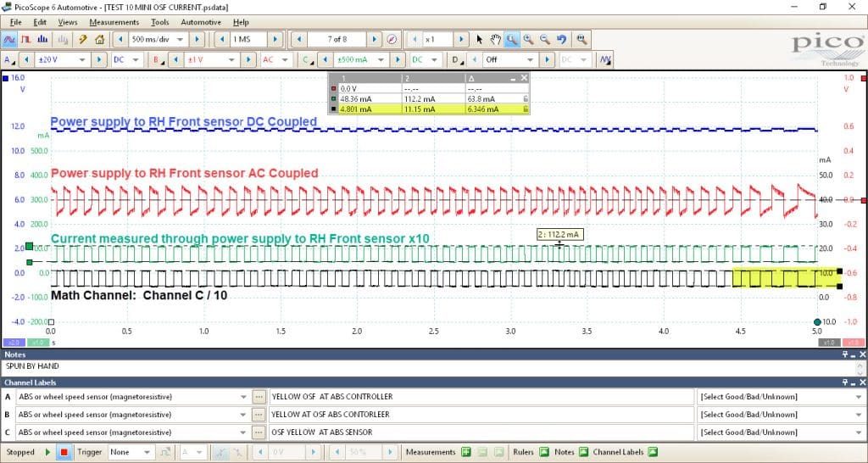Screen dimensions: 868x463
Task: Increase the timebase from 500 ms/div
Action: 197,39
